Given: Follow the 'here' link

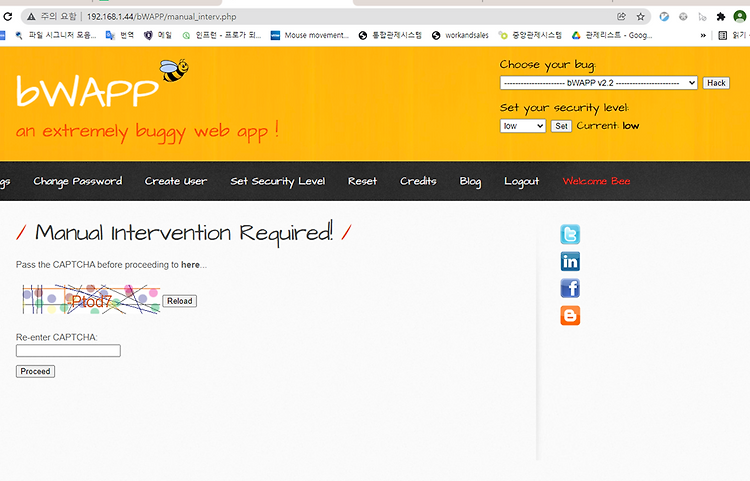Looking at the screenshot, I should click(190, 265).
